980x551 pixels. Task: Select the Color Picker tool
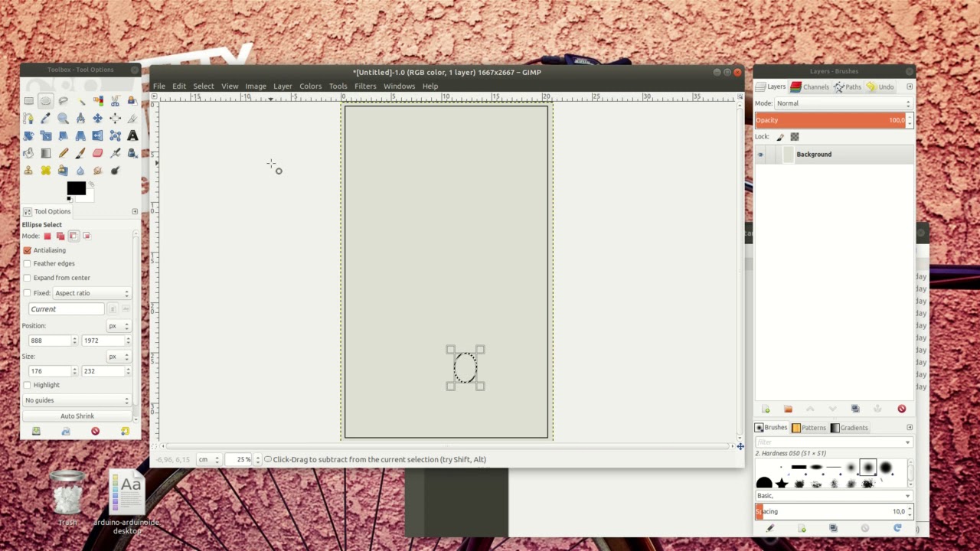(46, 118)
